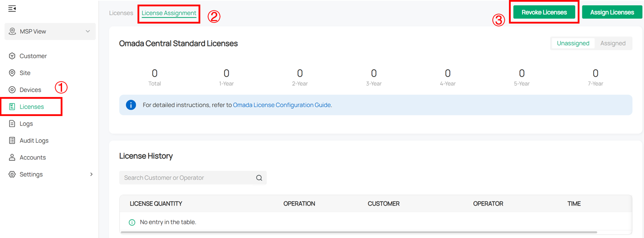Screen dimensions: 644x238
Task: Select the Customer section icon
Action: (12, 56)
